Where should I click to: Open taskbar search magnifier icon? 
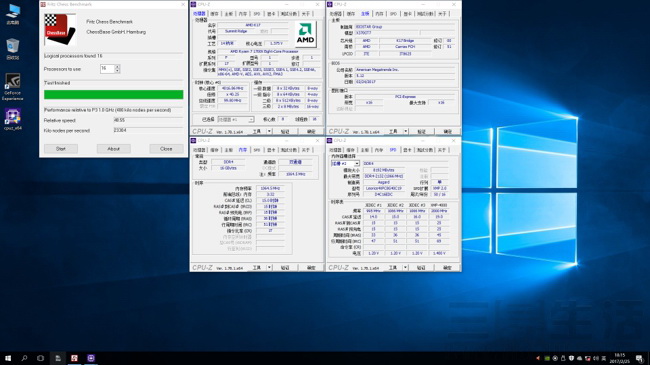(24, 358)
